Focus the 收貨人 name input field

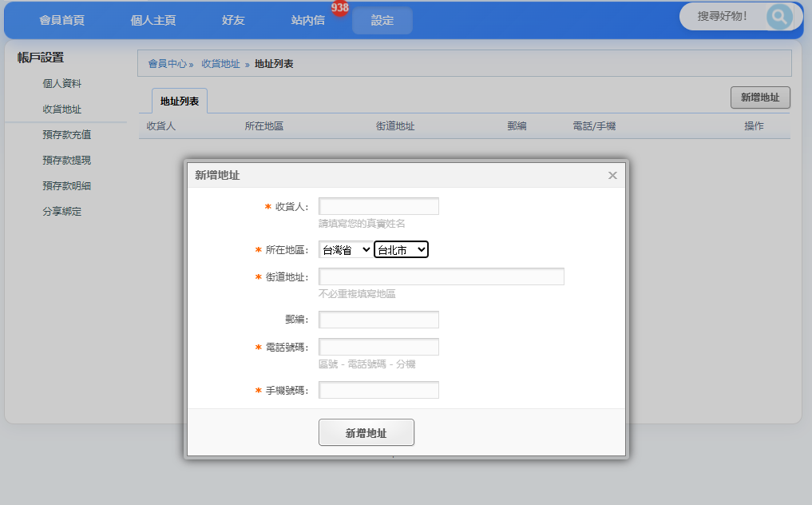point(378,206)
